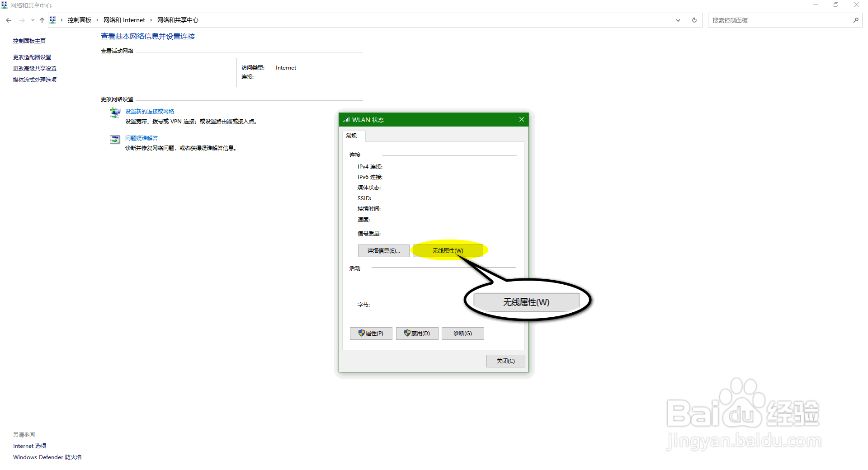Screen dimensions: 868x470
Task: Open the 控制面板 breadcrumb
Action: click(x=80, y=20)
